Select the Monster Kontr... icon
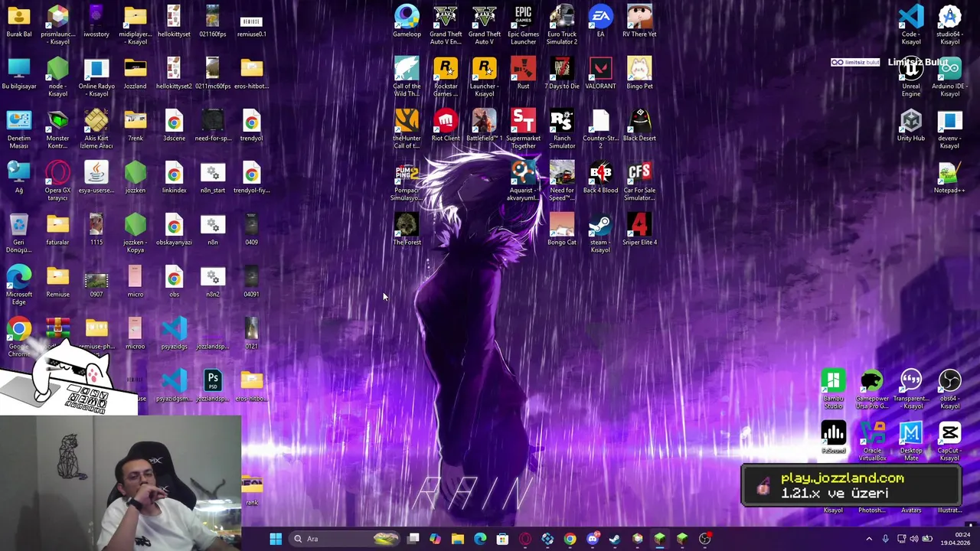 point(57,129)
